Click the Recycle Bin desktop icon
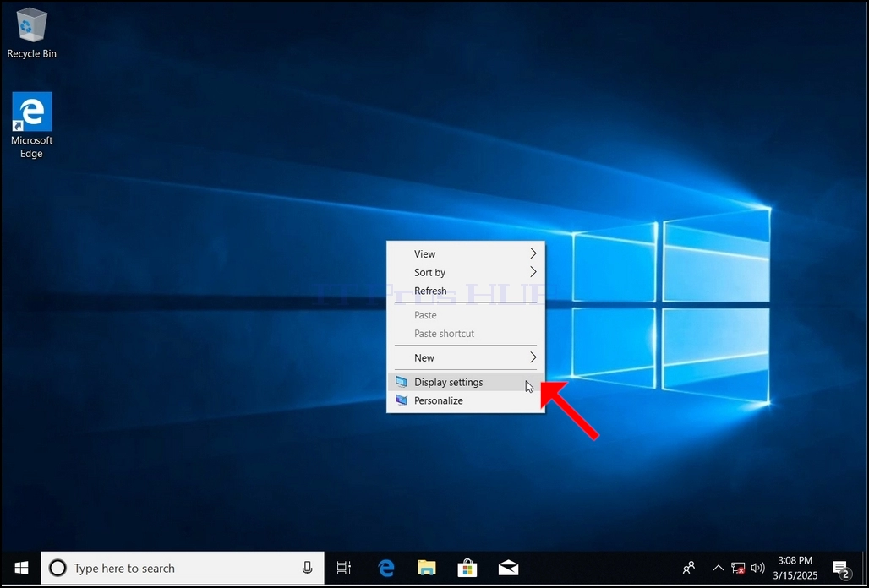Viewport: 869px width, 588px height. point(31,33)
